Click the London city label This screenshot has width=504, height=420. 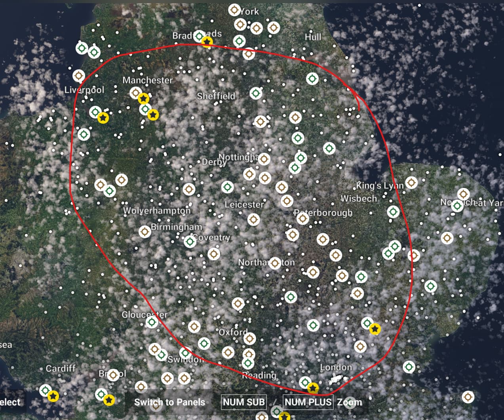(336, 367)
